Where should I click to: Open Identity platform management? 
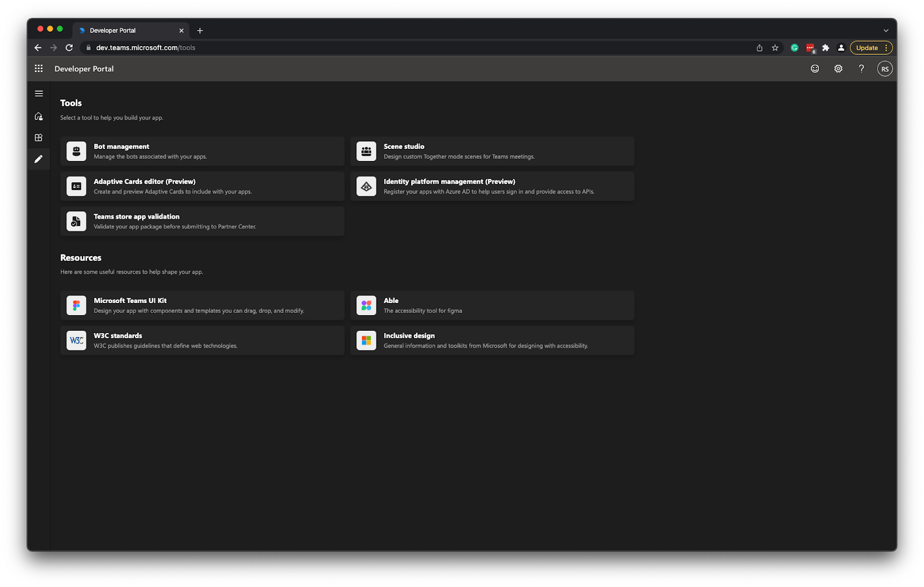pyautogui.click(x=492, y=186)
